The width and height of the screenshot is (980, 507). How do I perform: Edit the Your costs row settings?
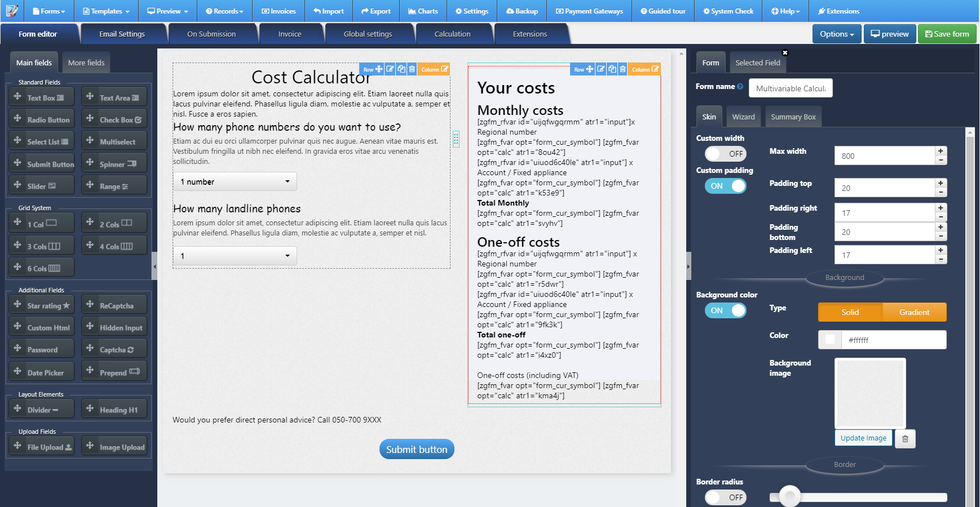[601, 69]
